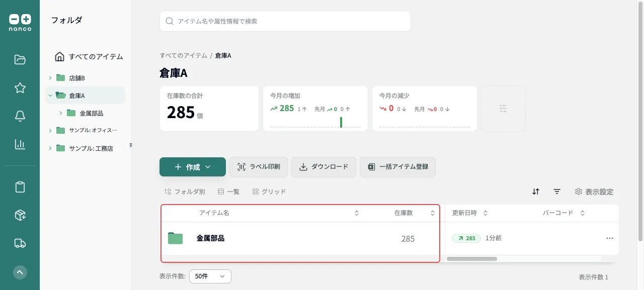This screenshot has height=290, width=644.
Task: Click the 今月の増加 card
Action: (x=315, y=109)
